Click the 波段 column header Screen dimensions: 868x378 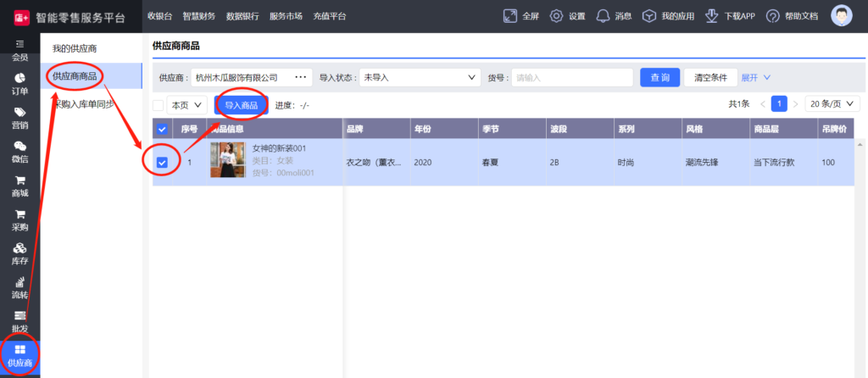pyautogui.click(x=580, y=129)
